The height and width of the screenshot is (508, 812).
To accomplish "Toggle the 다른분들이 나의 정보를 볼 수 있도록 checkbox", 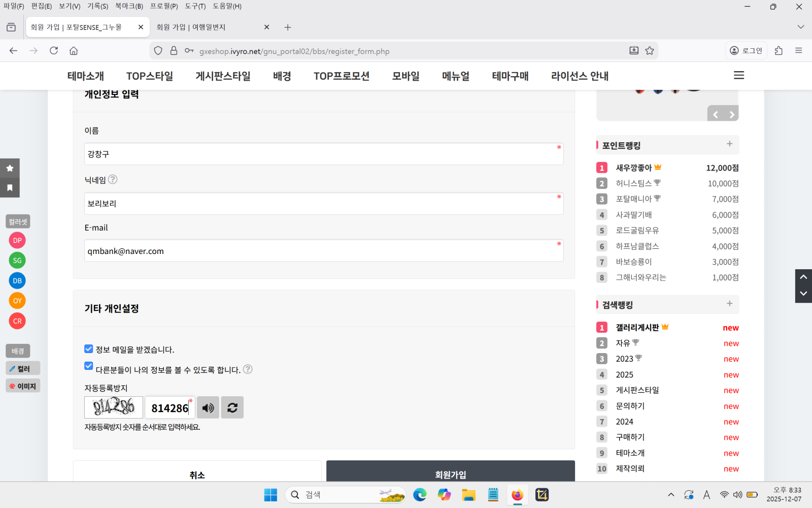I will (89, 366).
